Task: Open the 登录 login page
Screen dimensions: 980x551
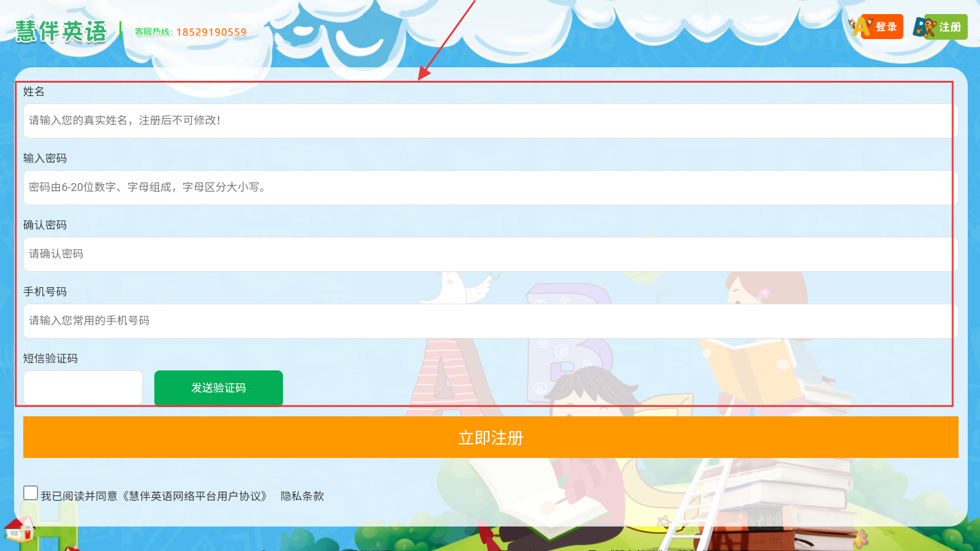Action: point(886,27)
